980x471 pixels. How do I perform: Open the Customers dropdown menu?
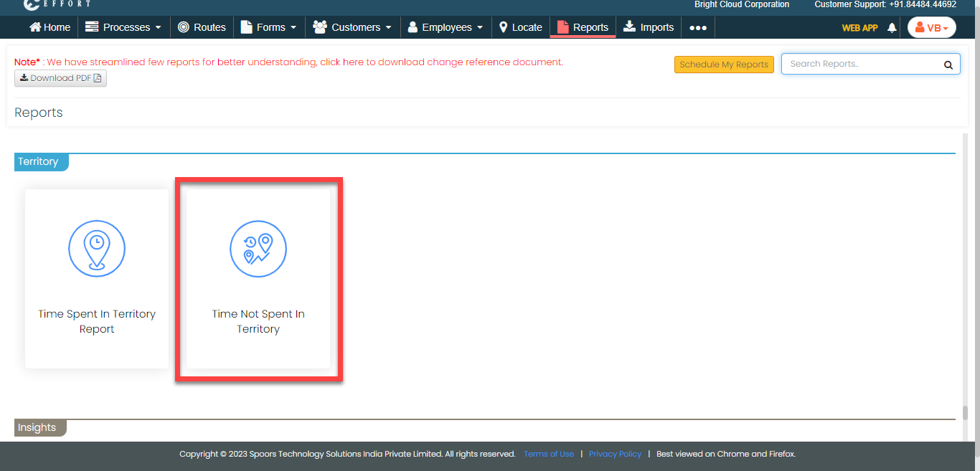pyautogui.click(x=352, y=27)
